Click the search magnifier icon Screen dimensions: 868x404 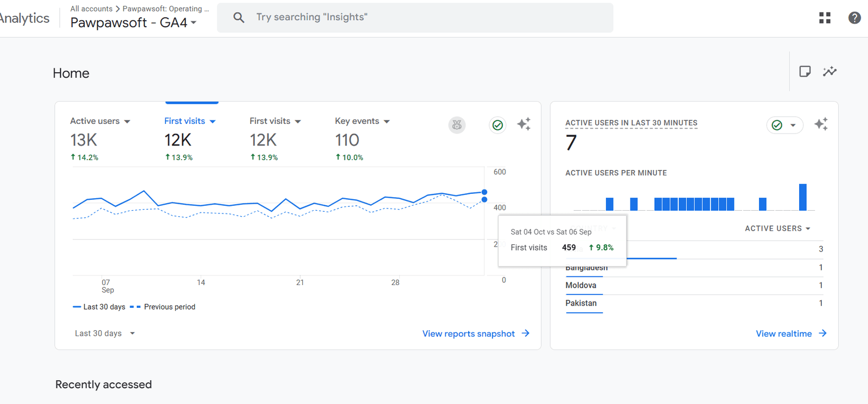[239, 17]
